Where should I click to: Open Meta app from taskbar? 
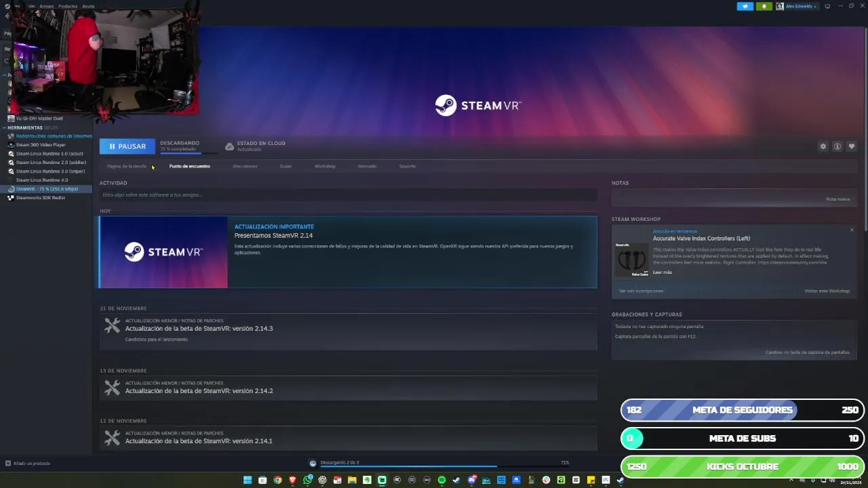click(x=606, y=481)
